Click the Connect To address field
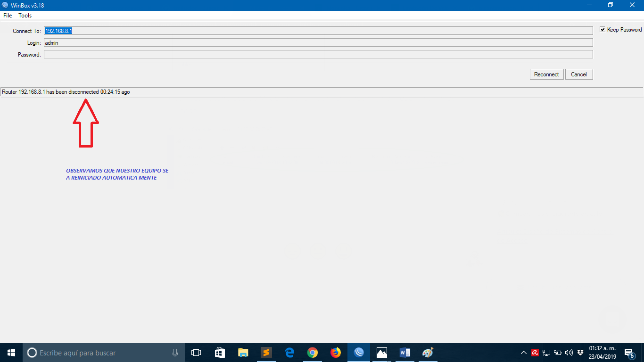Image resolution: width=644 pixels, height=362 pixels. coord(318,31)
